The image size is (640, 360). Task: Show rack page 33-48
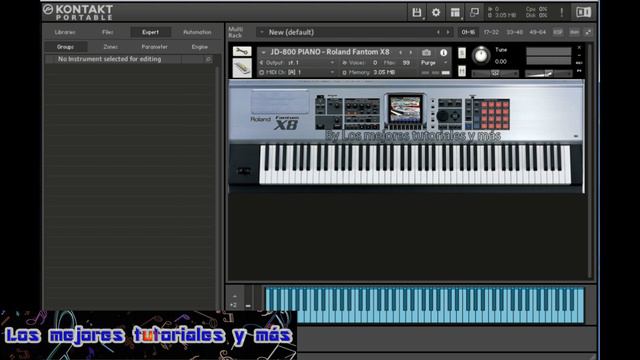pyautogui.click(x=514, y=32)
